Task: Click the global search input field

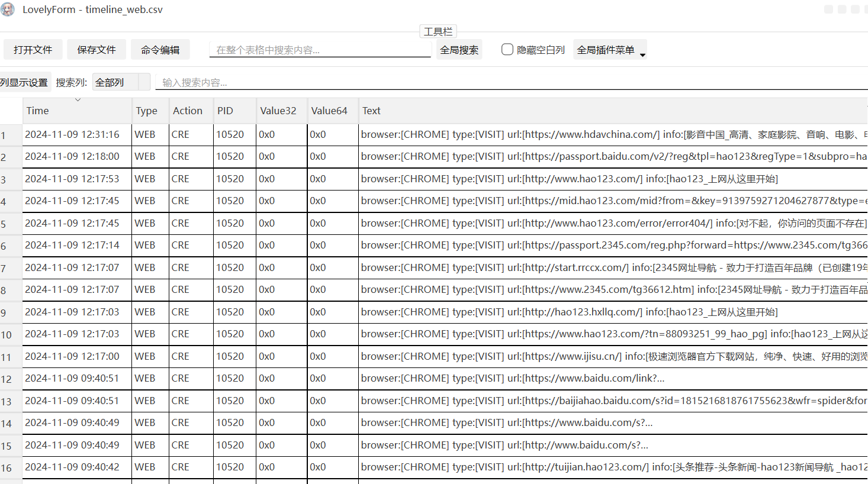Action: (x=320, y=50)
